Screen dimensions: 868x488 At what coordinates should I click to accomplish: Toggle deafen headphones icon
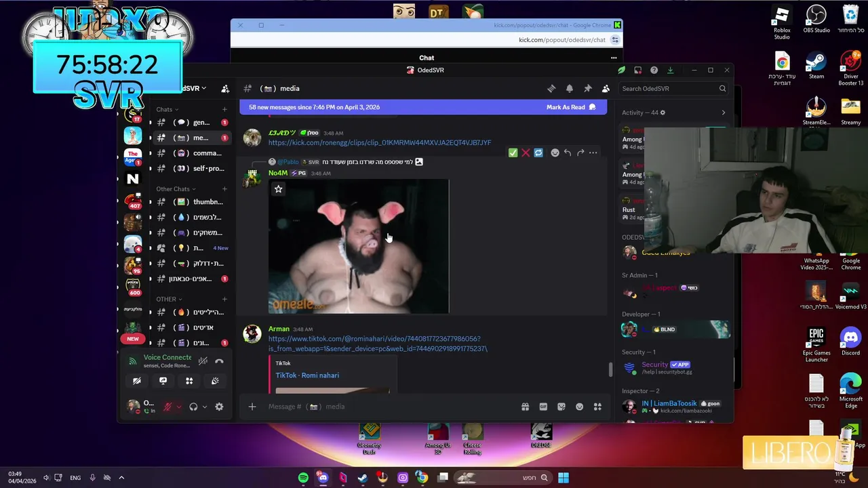[x=193, y=407]
